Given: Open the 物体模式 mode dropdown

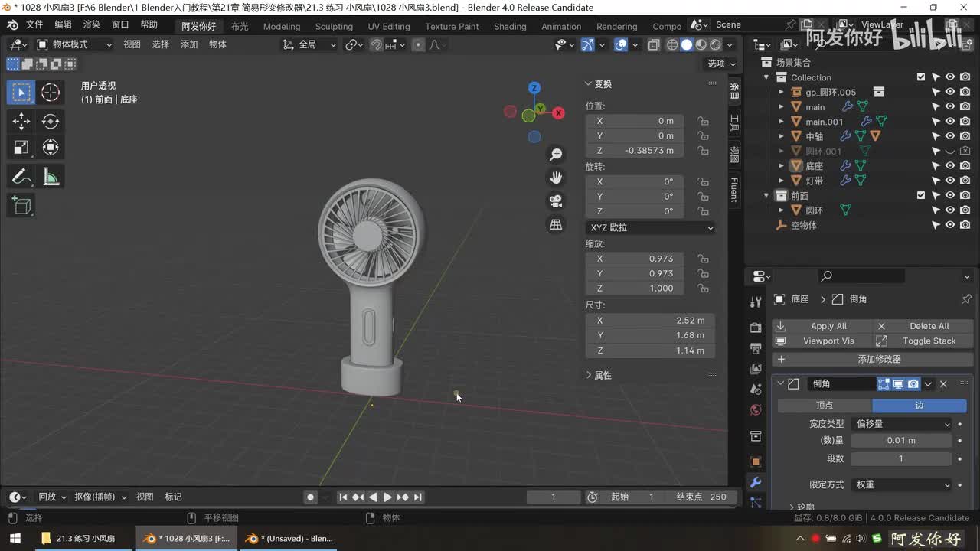Looking at the screenshot, I should coord(74,44).
